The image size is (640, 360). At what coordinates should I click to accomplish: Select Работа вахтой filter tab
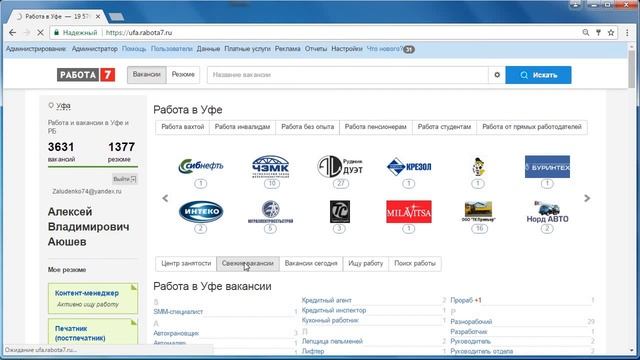coord(182,127)
